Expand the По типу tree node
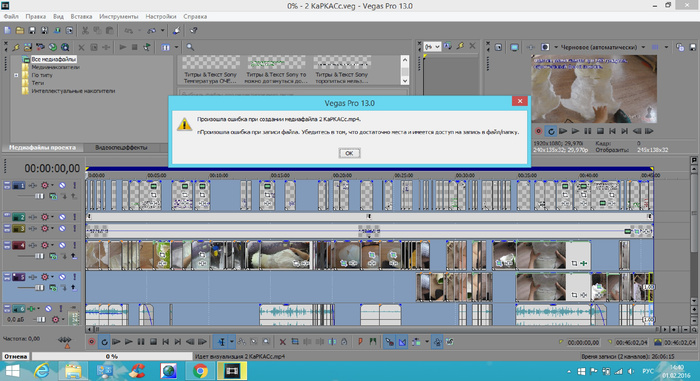 pos(16,75)
